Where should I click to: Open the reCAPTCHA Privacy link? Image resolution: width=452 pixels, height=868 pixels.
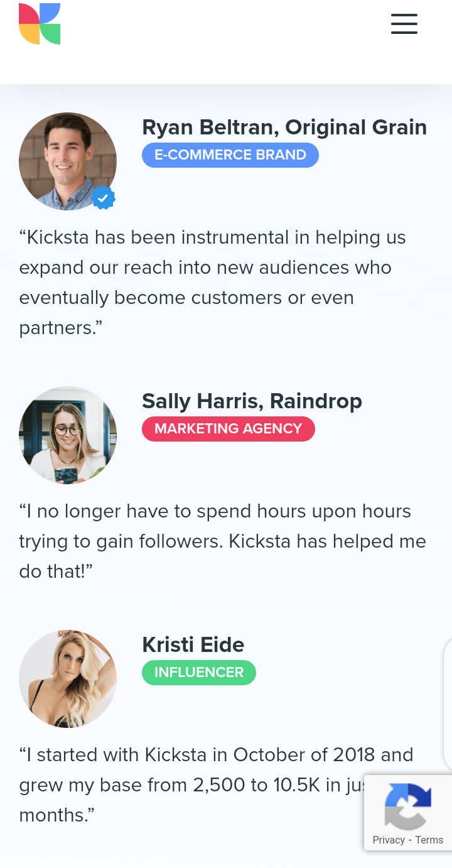[388, 840]
